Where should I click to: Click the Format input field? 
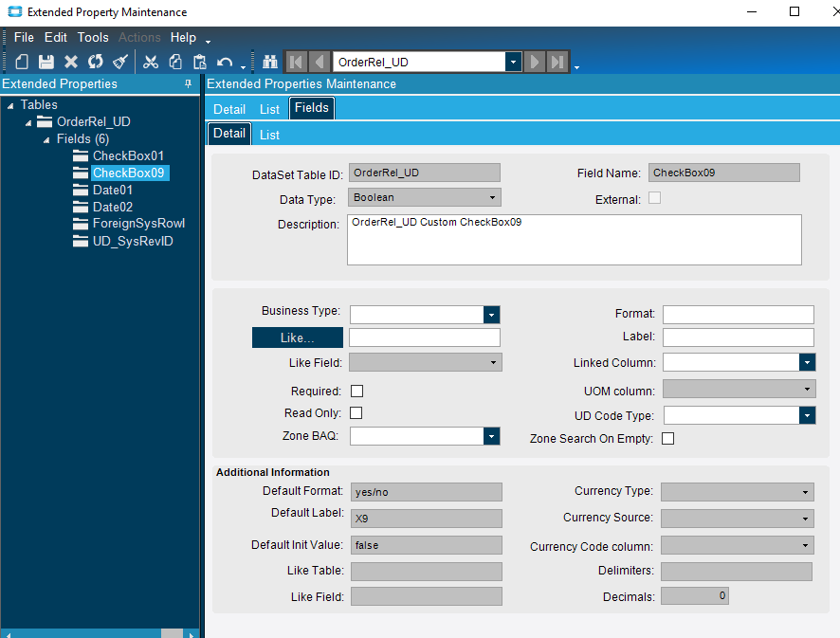(x=739, y=315)
